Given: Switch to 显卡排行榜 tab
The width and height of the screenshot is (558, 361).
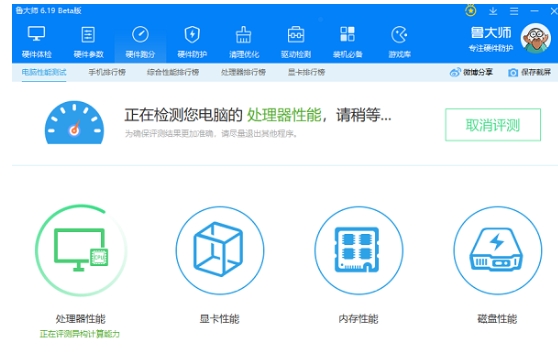Looking at the screenshot, I should (x=306, y=72).
